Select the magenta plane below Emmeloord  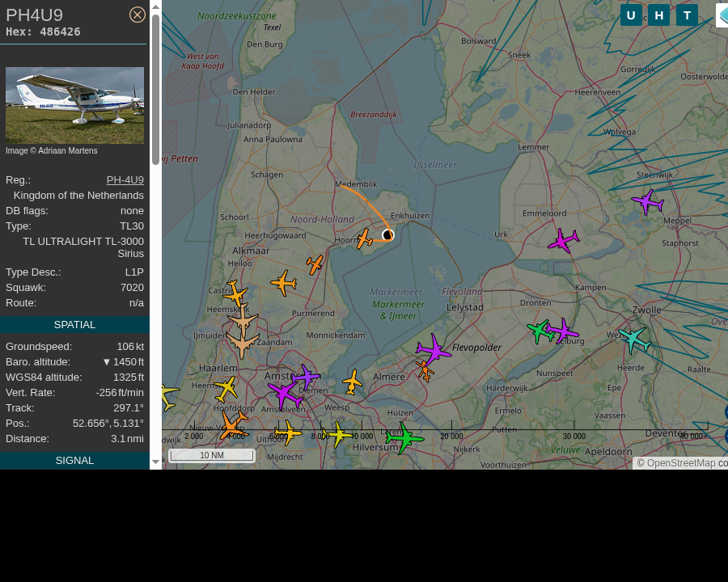coord(564,240)
